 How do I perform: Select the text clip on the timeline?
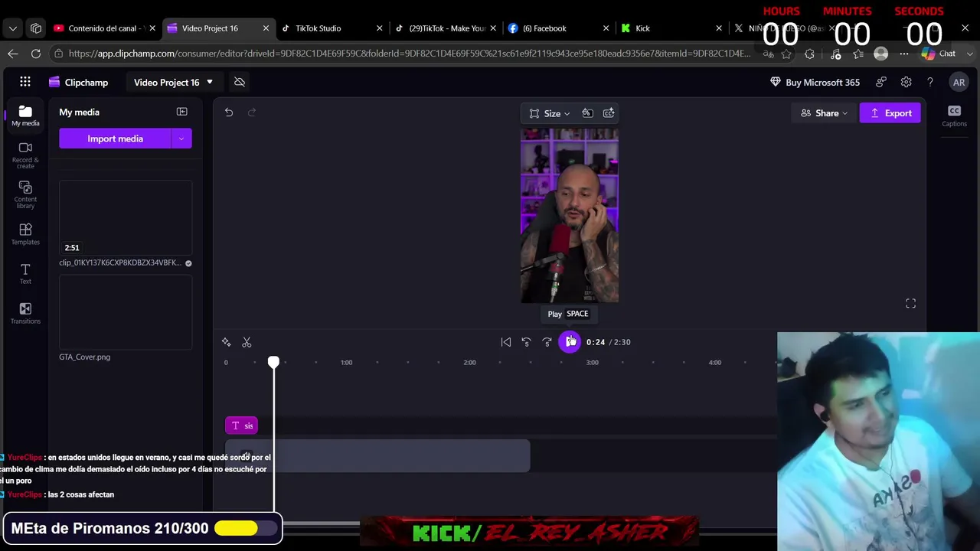coord(241,425)
